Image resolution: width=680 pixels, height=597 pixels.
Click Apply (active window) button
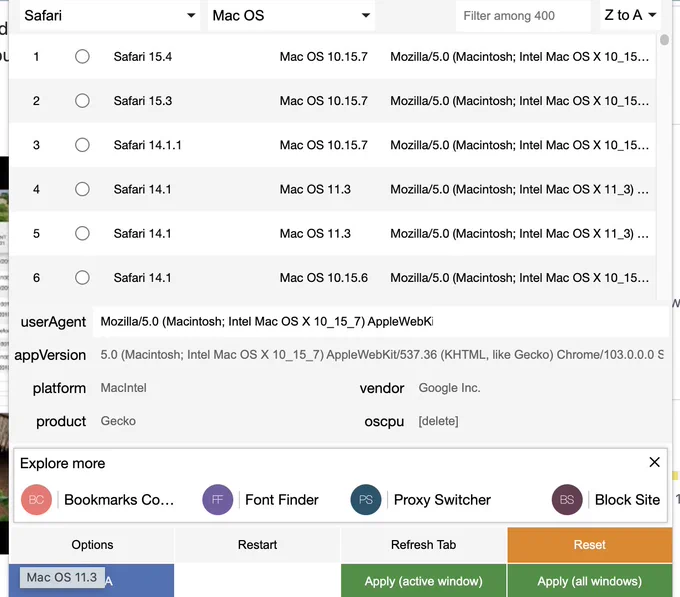[x=424, y=581]
